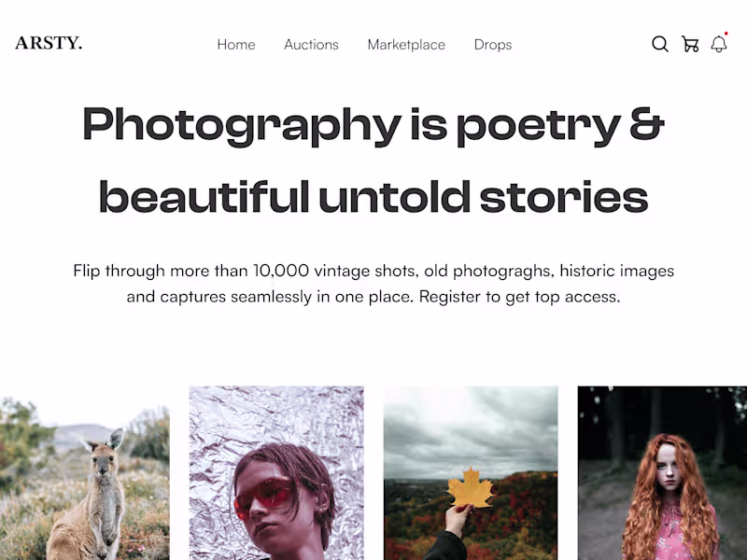
Task: Open the kangaroo photograph
Action: coord(84,476)
